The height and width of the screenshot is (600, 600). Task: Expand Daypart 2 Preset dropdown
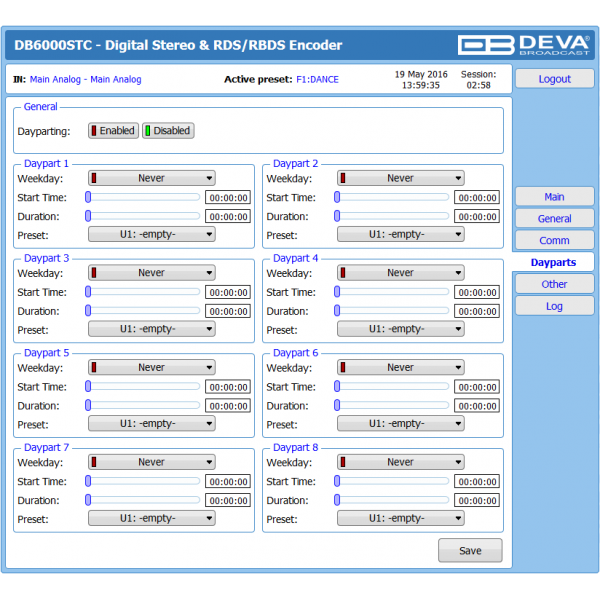[x=401, y=234]
